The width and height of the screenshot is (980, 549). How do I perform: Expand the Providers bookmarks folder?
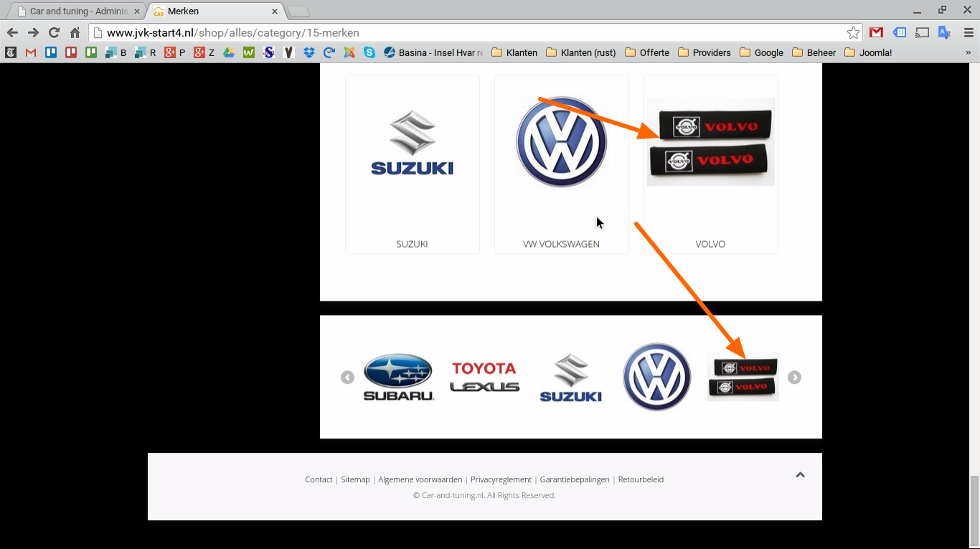tap(705, 52)
